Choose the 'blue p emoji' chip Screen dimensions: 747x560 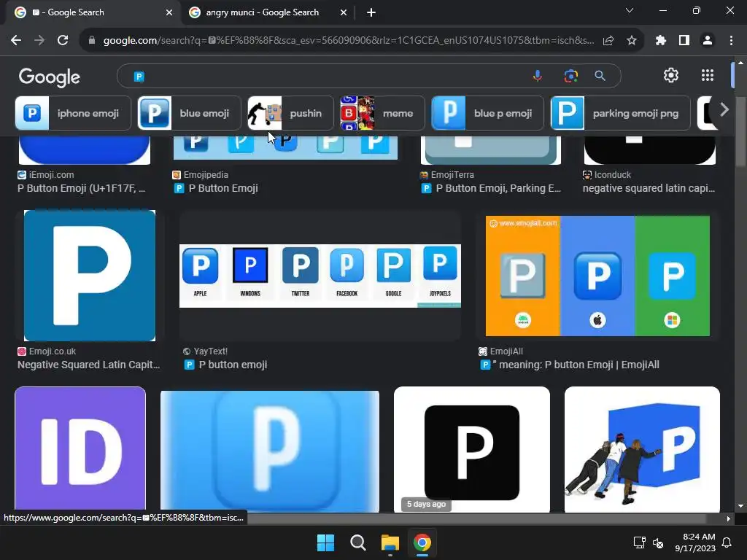pos(487,113)
